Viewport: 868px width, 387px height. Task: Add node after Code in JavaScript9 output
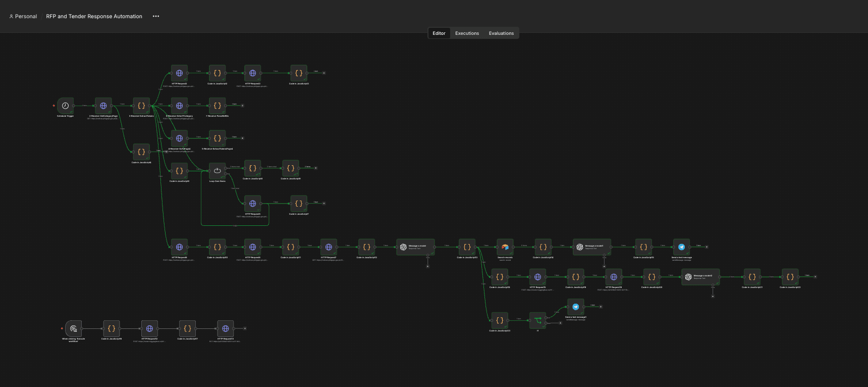(316, 168)
